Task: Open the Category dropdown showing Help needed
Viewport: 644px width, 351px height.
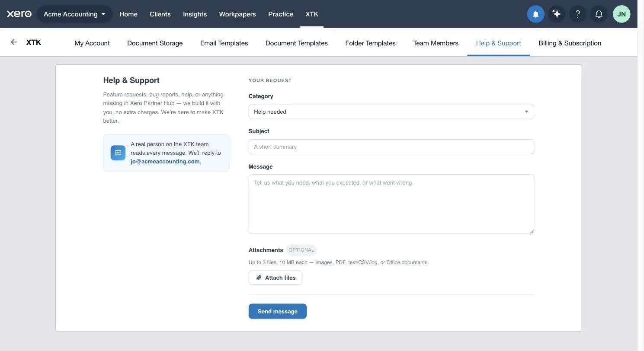Action: 391,112
